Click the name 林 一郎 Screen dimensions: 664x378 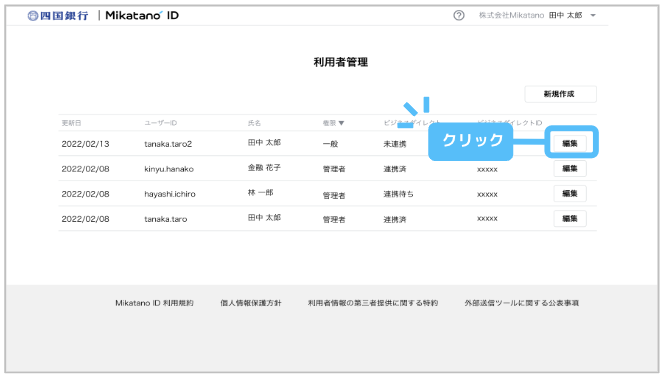coord(260,193)
